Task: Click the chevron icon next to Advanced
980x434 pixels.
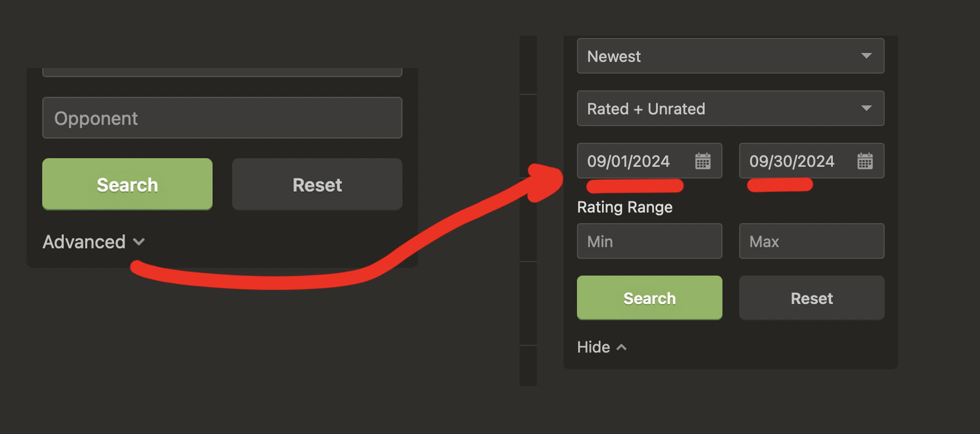Action: pyautogui.click(x=139, y=242)
